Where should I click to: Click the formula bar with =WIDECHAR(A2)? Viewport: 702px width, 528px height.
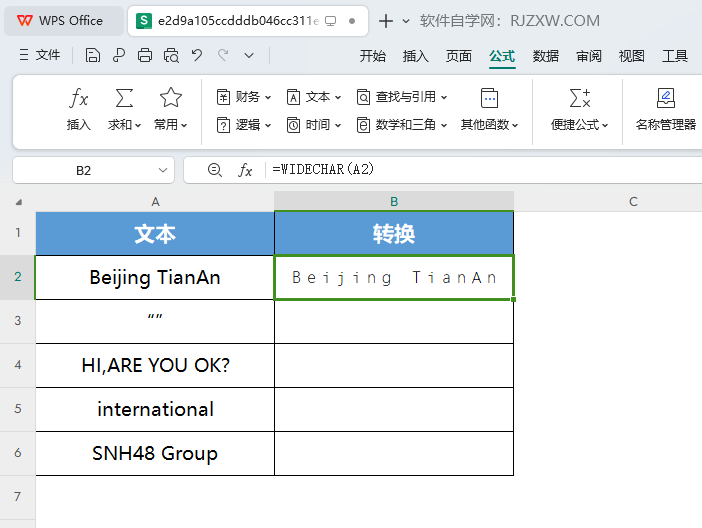click(486, 170)
